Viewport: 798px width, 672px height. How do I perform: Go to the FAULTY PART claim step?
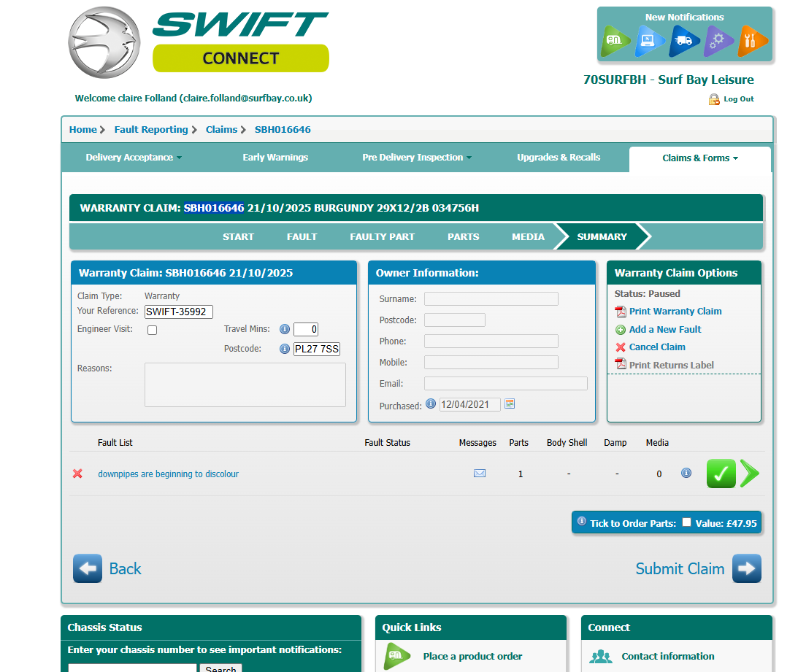382,237
